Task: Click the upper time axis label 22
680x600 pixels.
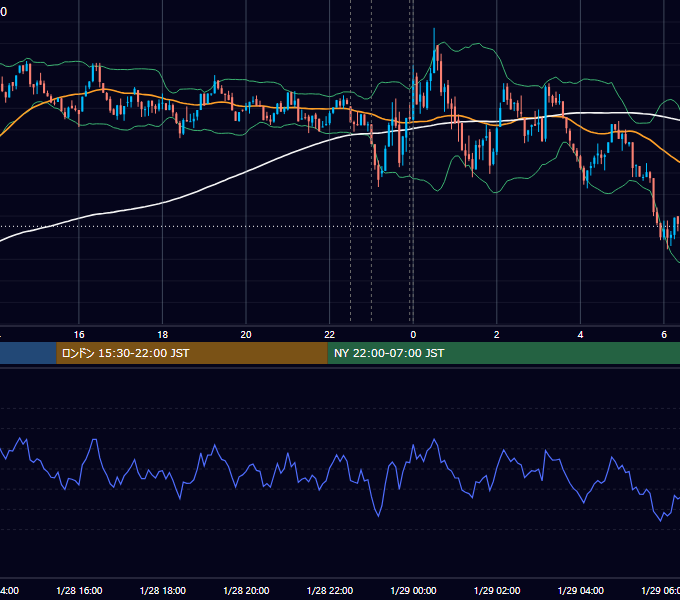Action: 330,335
